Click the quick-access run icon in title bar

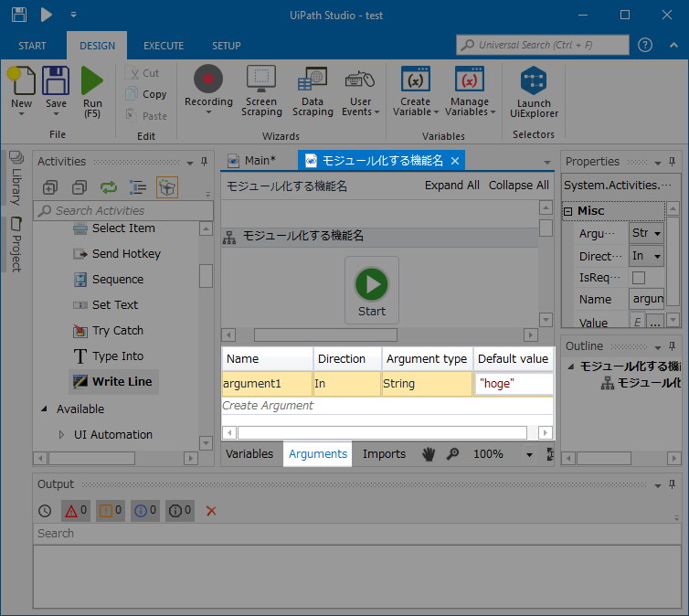pos(46,15)
